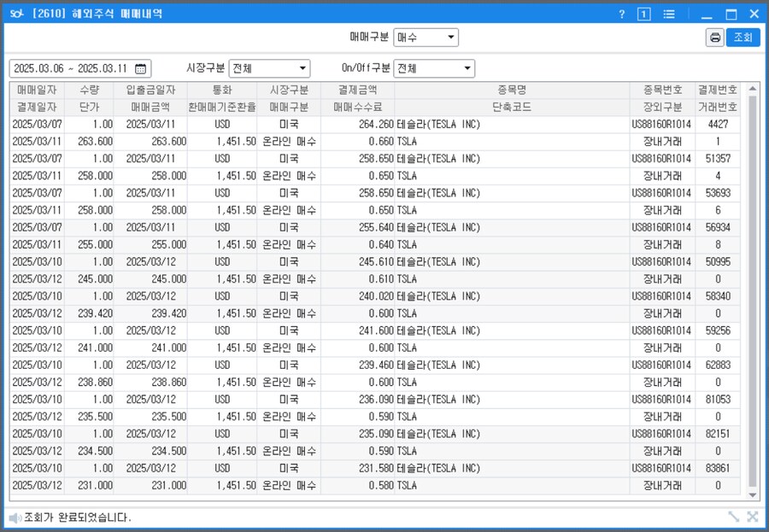Image resolution: width=769 pixels, height=532 pixels.
Task: Click the 종목명 column header
Action: pos(512,91)
